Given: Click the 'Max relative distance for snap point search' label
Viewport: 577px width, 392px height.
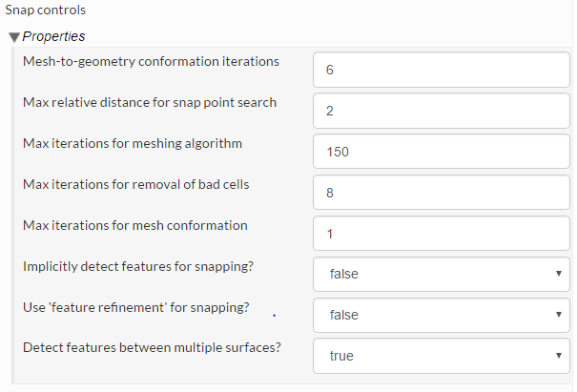Looking at the screenshot, I should click(x=150, y=102).
